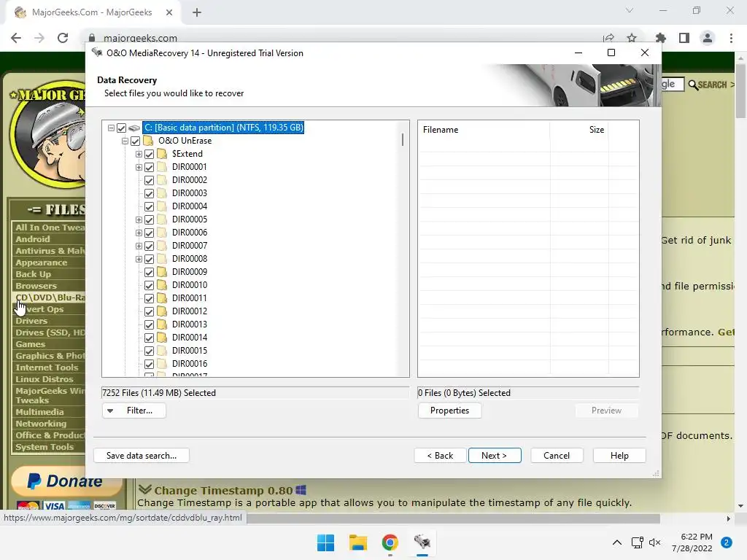Switch to Chrome in the taskbar
747x560 pixels.
(x=390, y=542)
